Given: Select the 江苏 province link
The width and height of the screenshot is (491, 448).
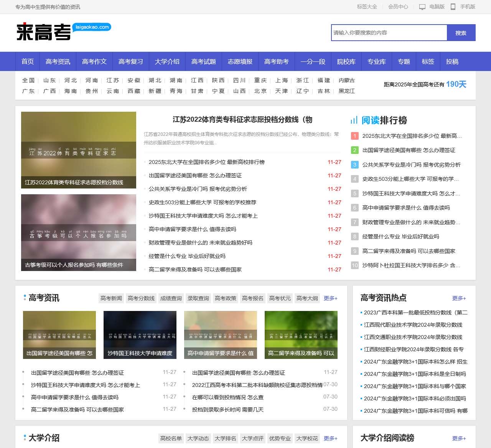Looking at the screenshot, I should tap(112, 81).
